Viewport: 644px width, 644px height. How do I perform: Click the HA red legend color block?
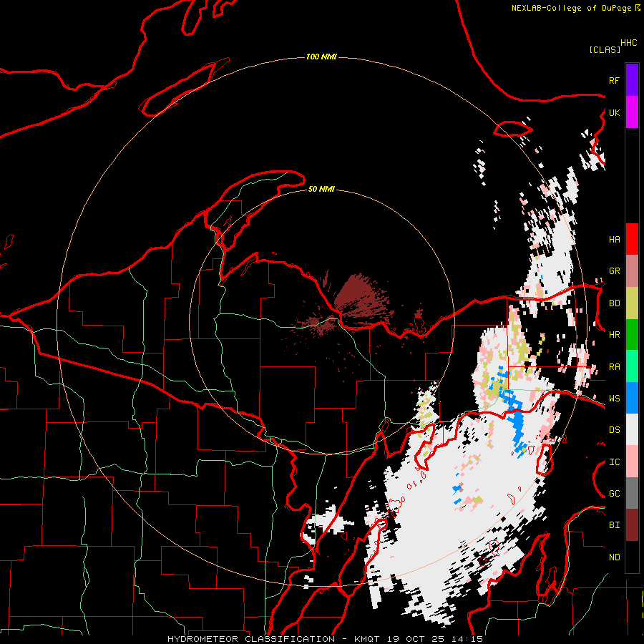point(632,239)
